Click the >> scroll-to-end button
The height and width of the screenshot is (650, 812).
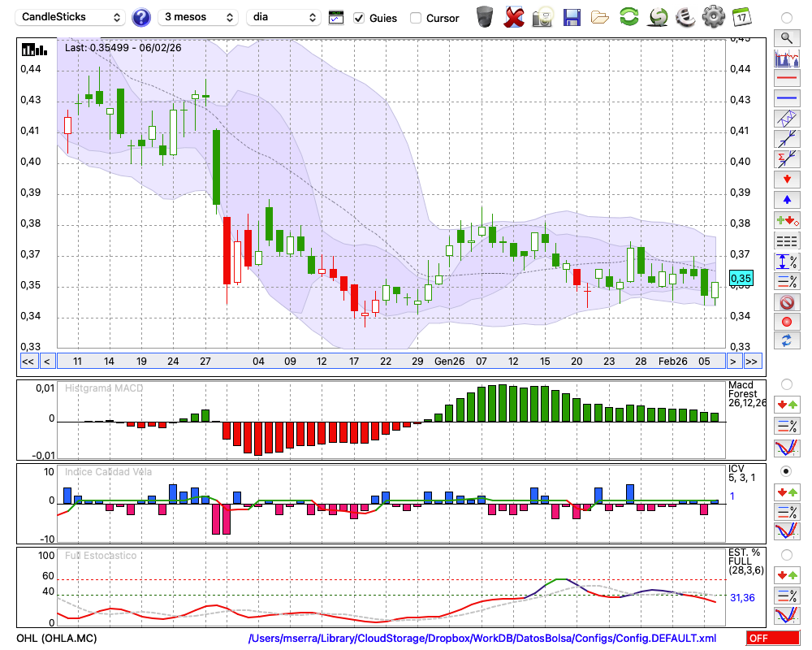tap(752, 361)
